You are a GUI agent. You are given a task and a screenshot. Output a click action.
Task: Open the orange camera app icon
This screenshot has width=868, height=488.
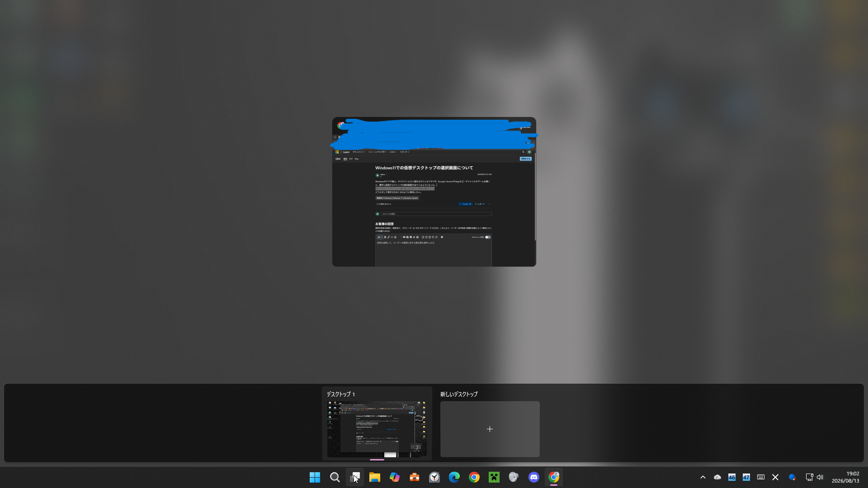tap(414, 477)
